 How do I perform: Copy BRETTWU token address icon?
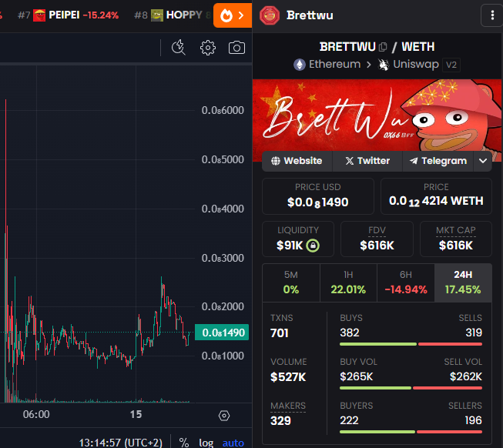tap(383, 47)
